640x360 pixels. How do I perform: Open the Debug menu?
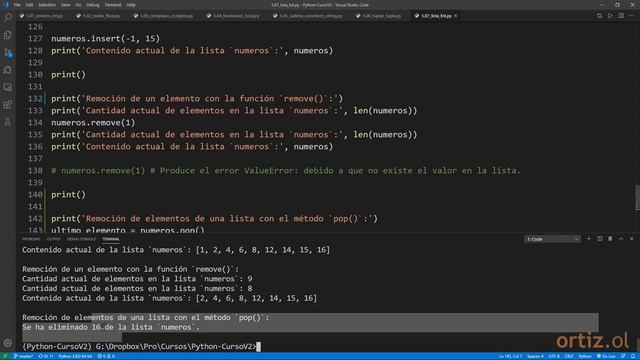[x=93, y=5]
